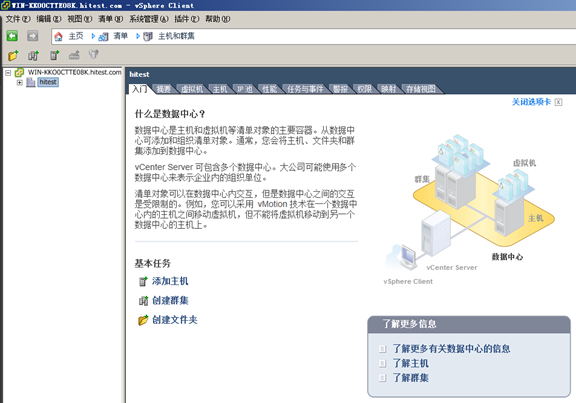
Task: Click document icon beside 了解群集
Action: 382,378
